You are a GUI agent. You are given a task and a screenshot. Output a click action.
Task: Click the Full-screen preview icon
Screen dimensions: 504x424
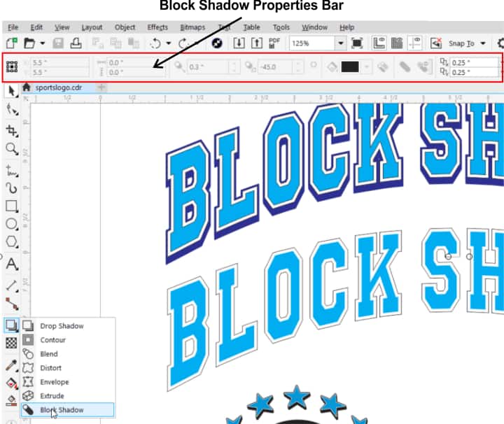tap(357, 43)
